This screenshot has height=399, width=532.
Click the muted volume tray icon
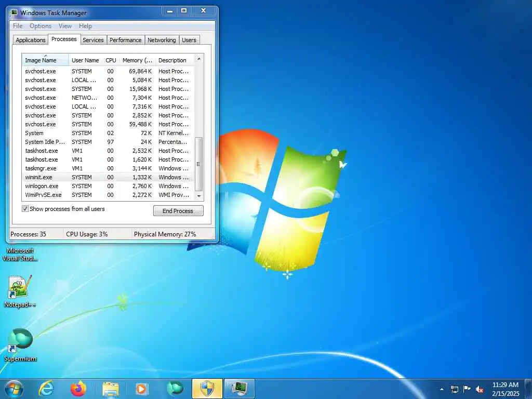coord(480,389)
